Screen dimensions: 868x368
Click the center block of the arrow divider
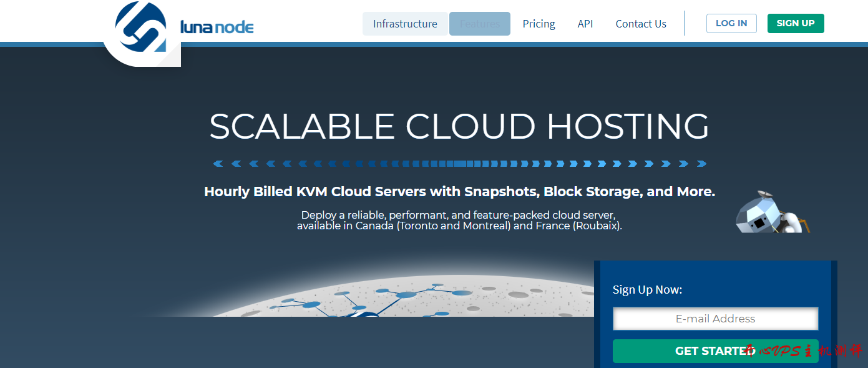coord(459,164)
